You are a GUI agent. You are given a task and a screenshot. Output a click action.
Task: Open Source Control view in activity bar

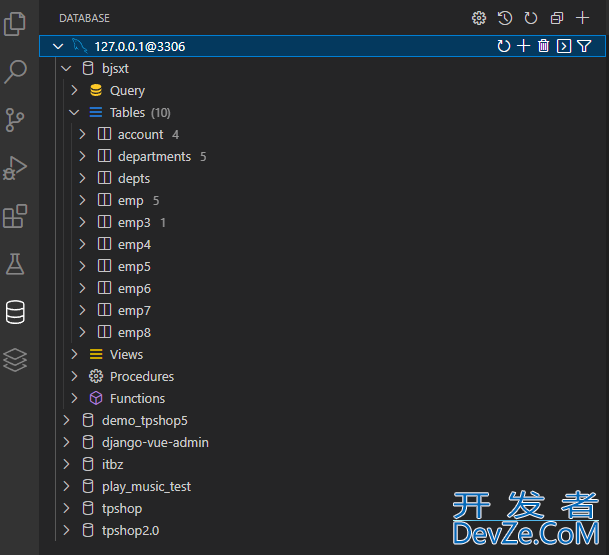click(x=15, y=120)
